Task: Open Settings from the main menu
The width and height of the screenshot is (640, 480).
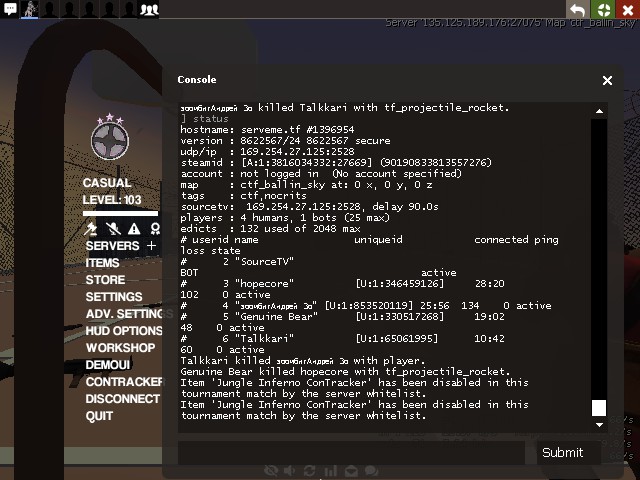Action: [113, 297]
